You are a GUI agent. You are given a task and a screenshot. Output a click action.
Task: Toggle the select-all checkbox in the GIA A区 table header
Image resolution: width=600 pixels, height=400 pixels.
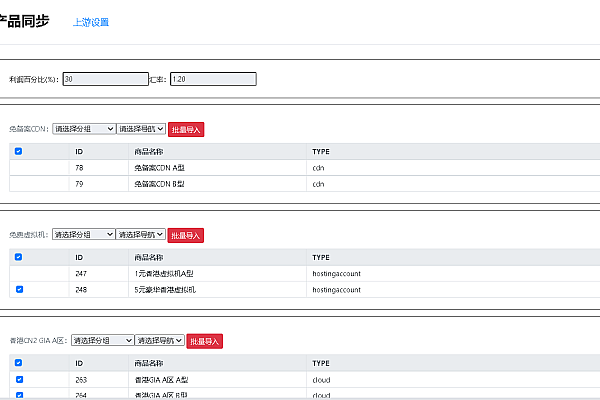point(18,362)
